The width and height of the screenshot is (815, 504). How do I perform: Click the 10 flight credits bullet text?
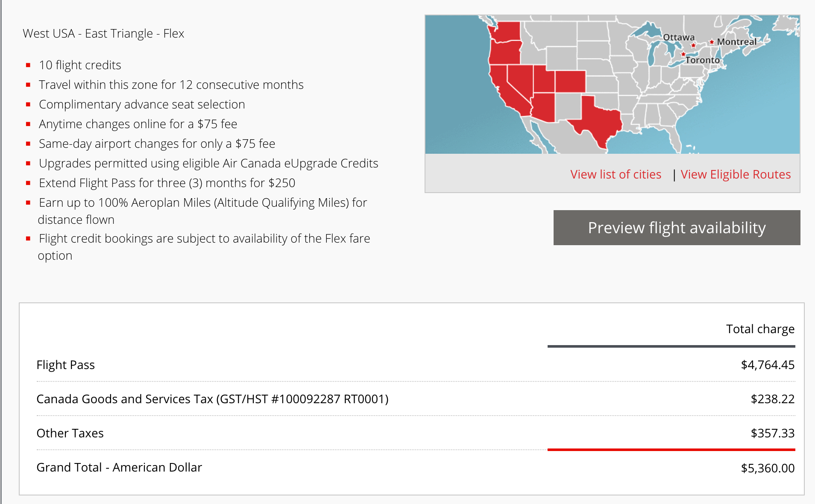[80, 65]
